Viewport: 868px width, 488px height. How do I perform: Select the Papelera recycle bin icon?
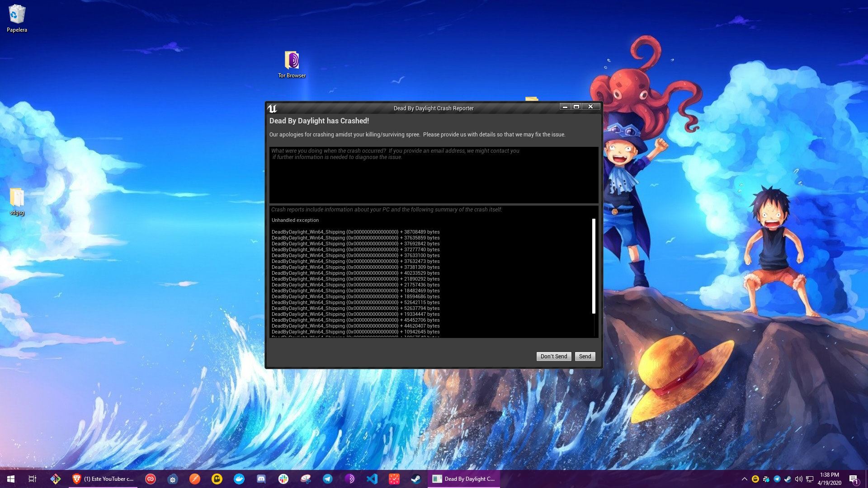(x=17, y=19)
